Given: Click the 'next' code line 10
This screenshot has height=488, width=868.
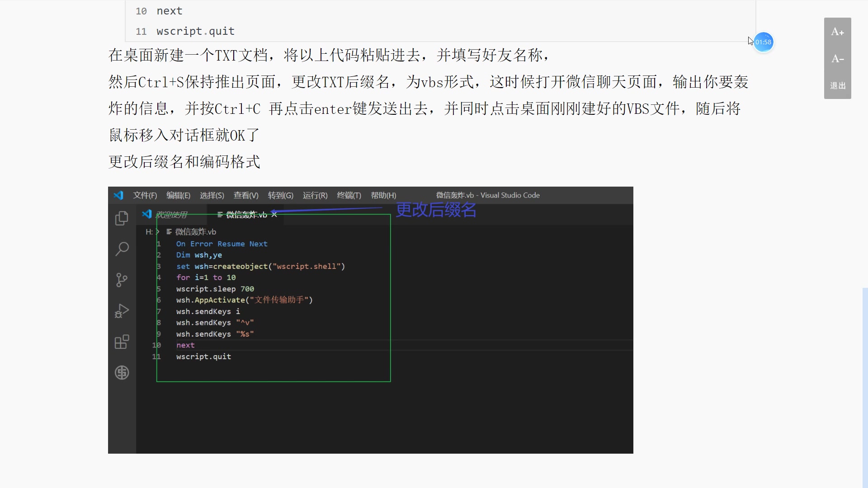Looking at the screenshot, I should pyautogui.click(x=169, y=11).
